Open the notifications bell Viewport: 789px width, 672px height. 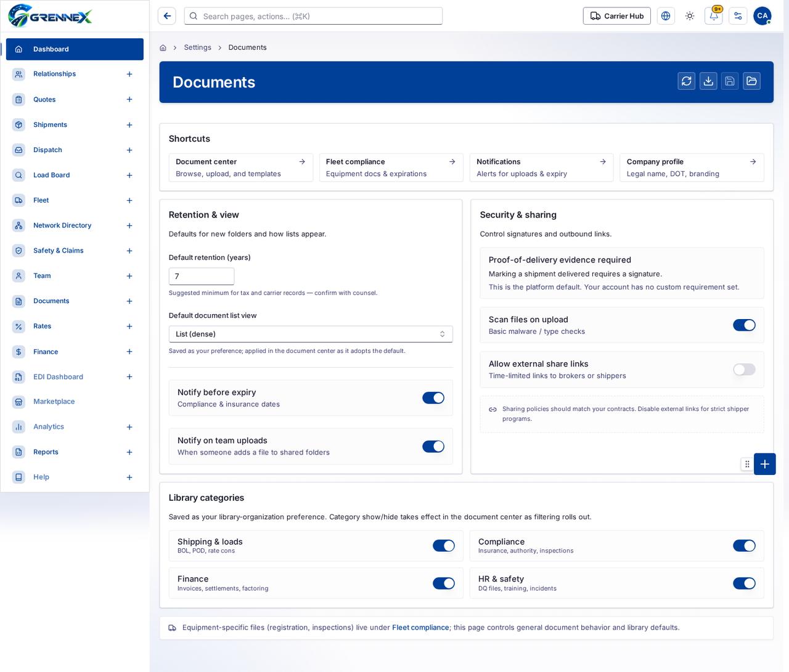[714, 16]
